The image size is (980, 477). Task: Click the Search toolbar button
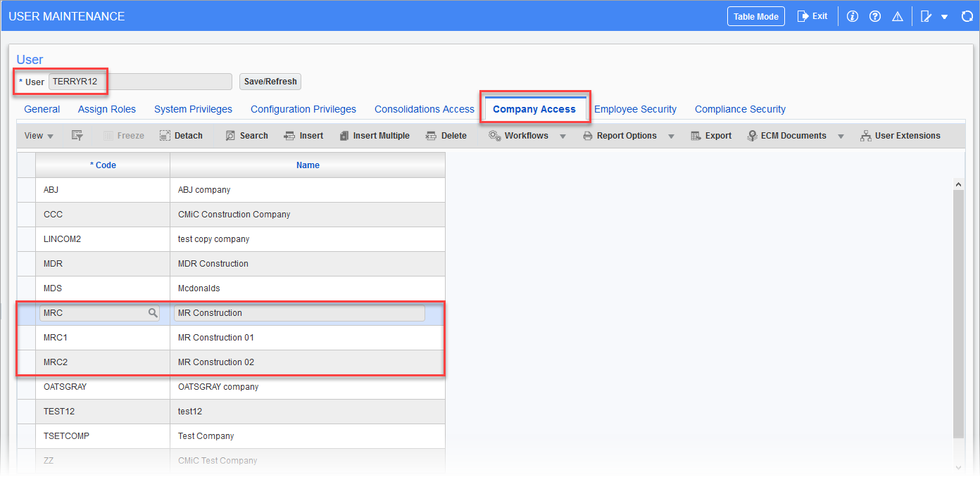(x=246, y=136)
